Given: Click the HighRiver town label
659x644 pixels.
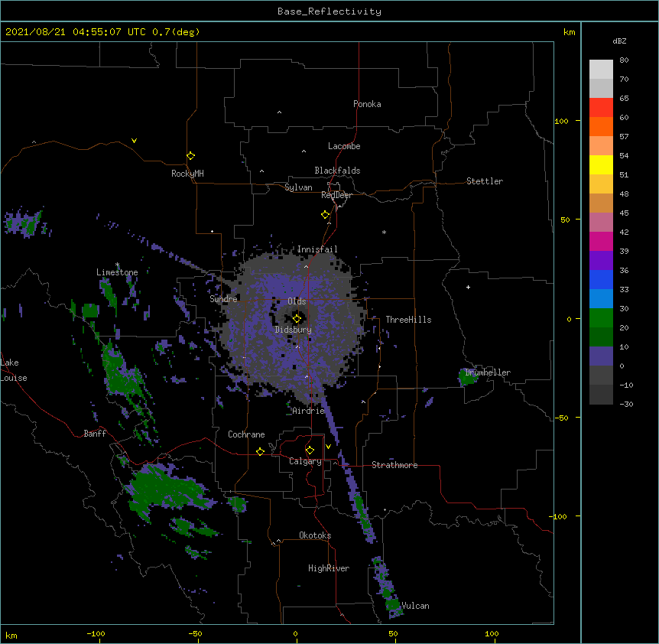Looking at the screenshot, I should [328, 568].
